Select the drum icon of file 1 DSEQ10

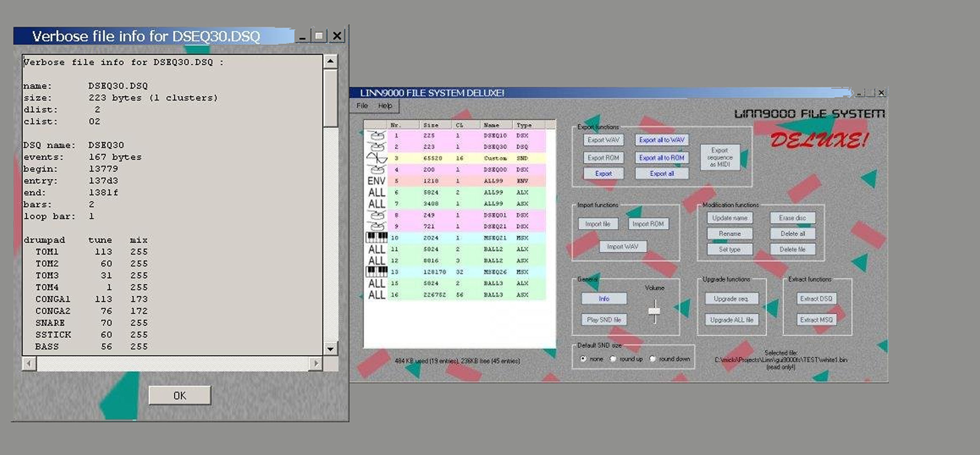(x=376, y=136)
